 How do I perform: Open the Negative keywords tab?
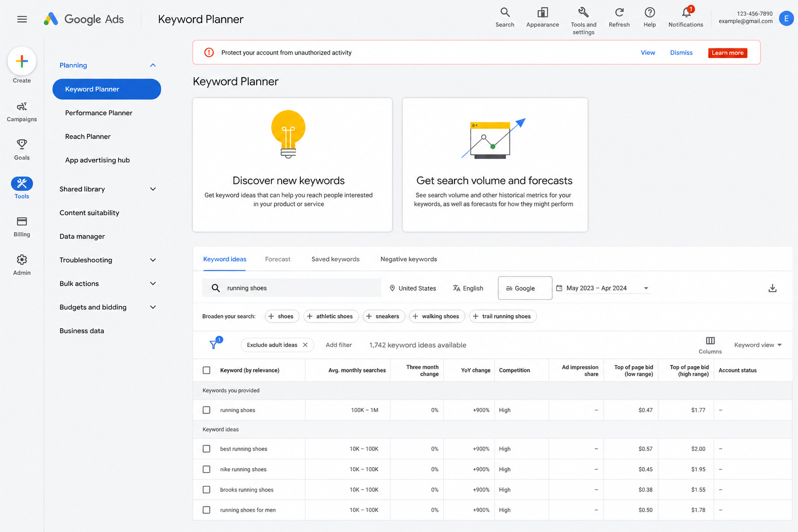(409, 259)
